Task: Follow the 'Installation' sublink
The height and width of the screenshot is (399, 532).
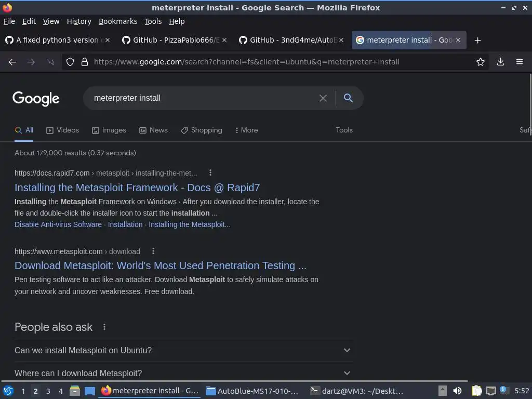Action: [x=125, y=224]
